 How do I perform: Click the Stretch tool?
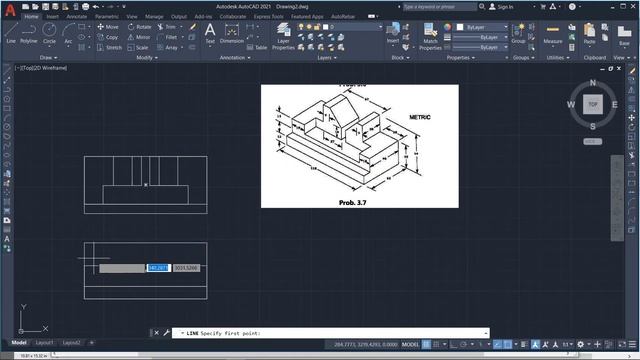tap(109, 47)
